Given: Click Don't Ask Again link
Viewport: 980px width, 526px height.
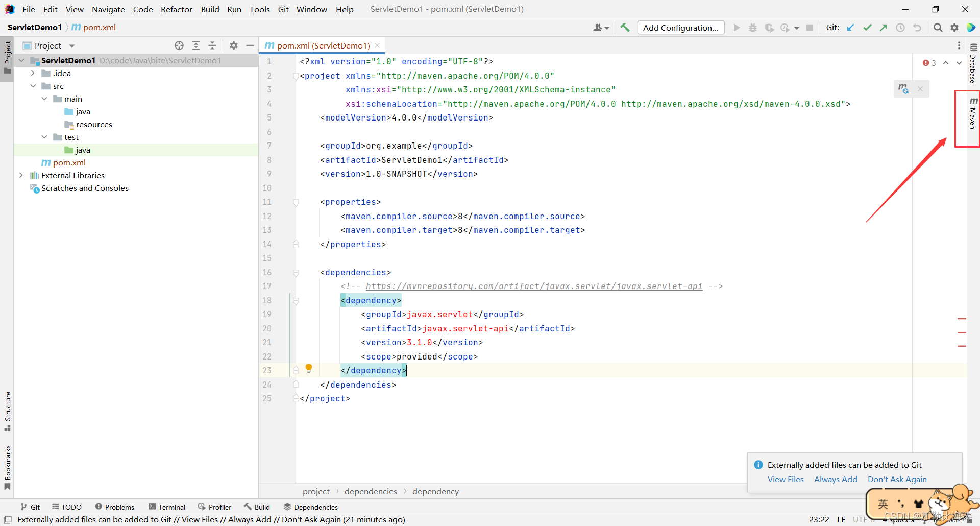Looking at the screenshot, I should coord(897,479).
